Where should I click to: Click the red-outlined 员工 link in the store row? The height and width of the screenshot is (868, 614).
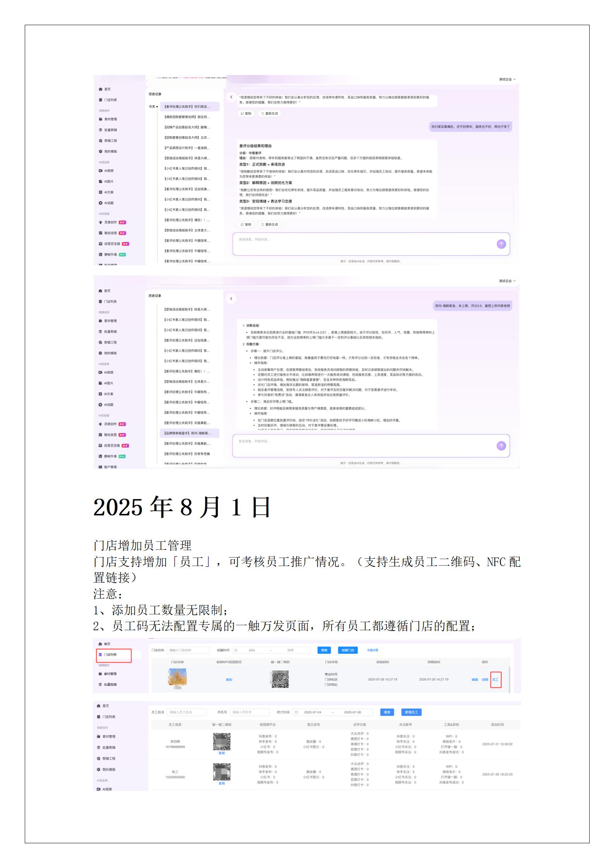tap(495, 679)
